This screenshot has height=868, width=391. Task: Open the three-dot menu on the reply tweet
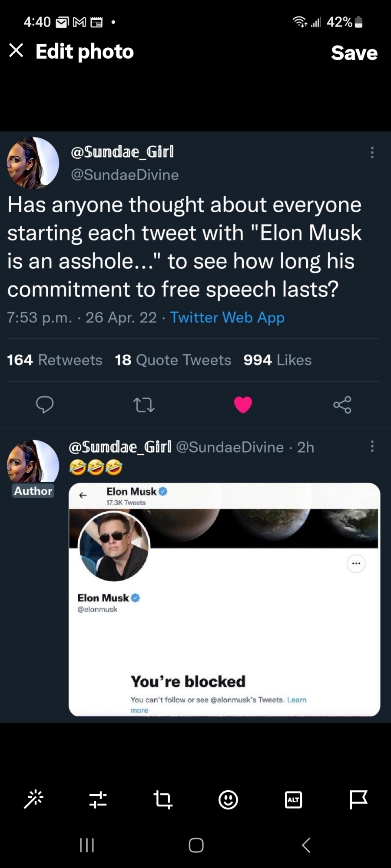pos(372,446)
